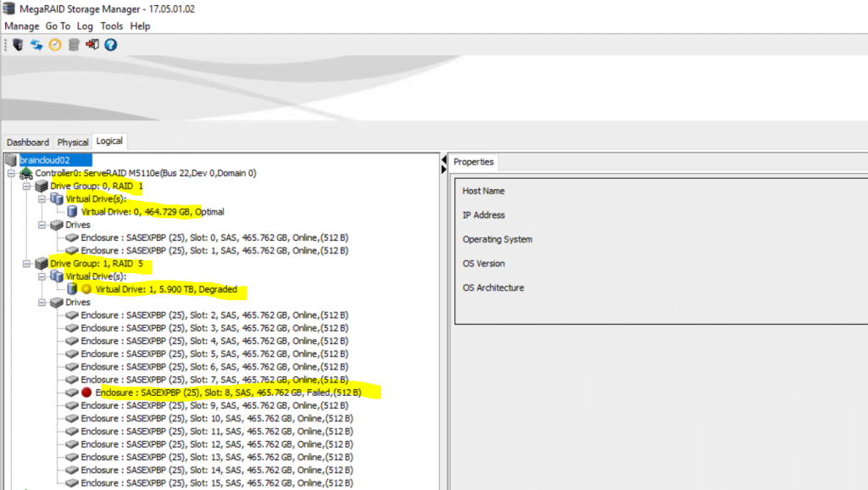
Task: Open the Log menu
Action: coord(85,26)
